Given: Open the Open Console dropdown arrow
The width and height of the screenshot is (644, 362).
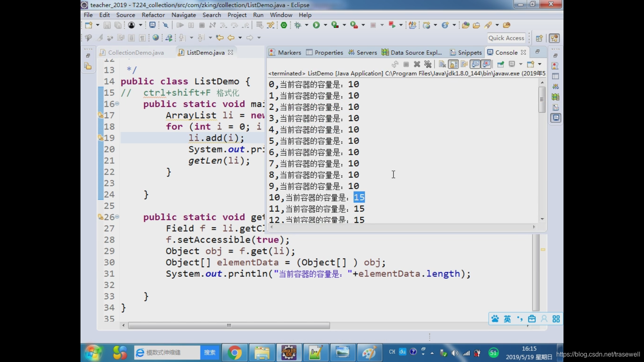Looking at the screenshot, I should (x=540, y=64).
